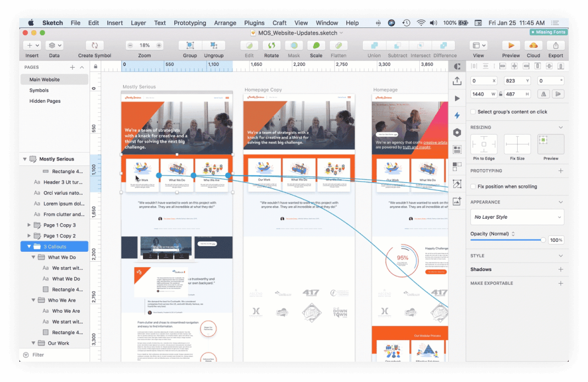The width and height of the screenshot is (588, 382).
Task: Add a shadow with the plus button
Action: (561, 269)
